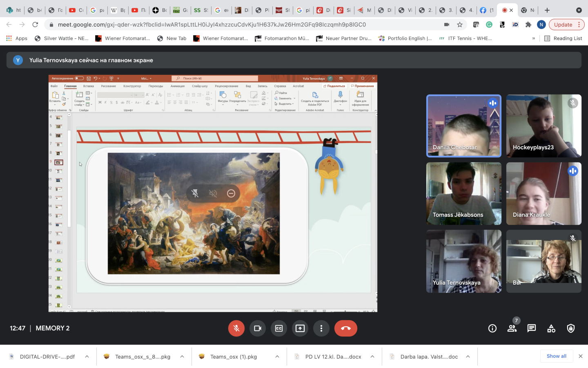
Task: Unpin the presentation using the overlay pin icon
Action: (x=195, y=193)
